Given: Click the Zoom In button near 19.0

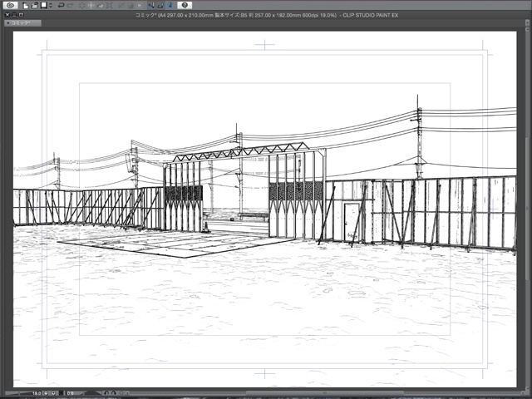Looking at the screenshot, I should click(53, 393).
